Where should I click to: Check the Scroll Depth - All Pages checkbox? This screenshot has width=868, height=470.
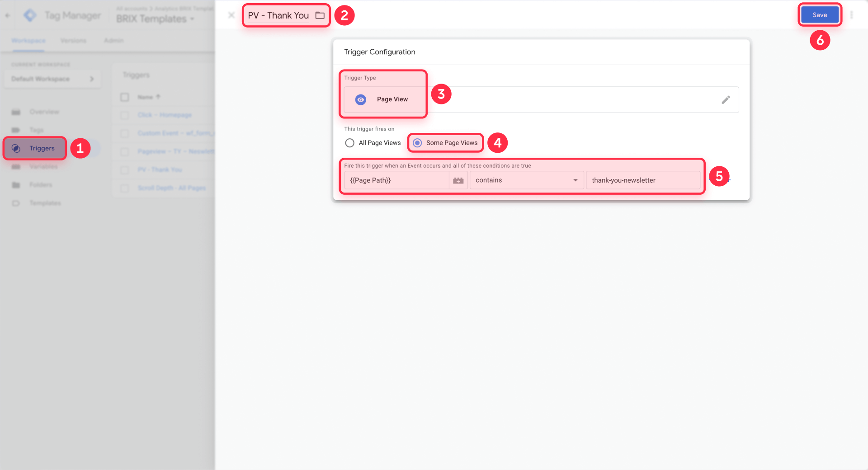click(125, 188)
